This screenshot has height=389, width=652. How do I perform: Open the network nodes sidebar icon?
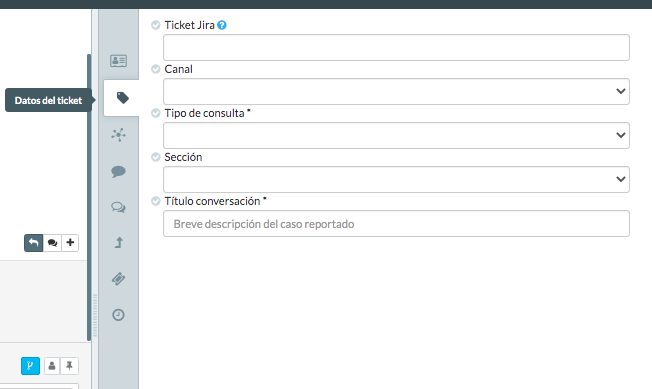pyautogui.click(x=119, y=135)
